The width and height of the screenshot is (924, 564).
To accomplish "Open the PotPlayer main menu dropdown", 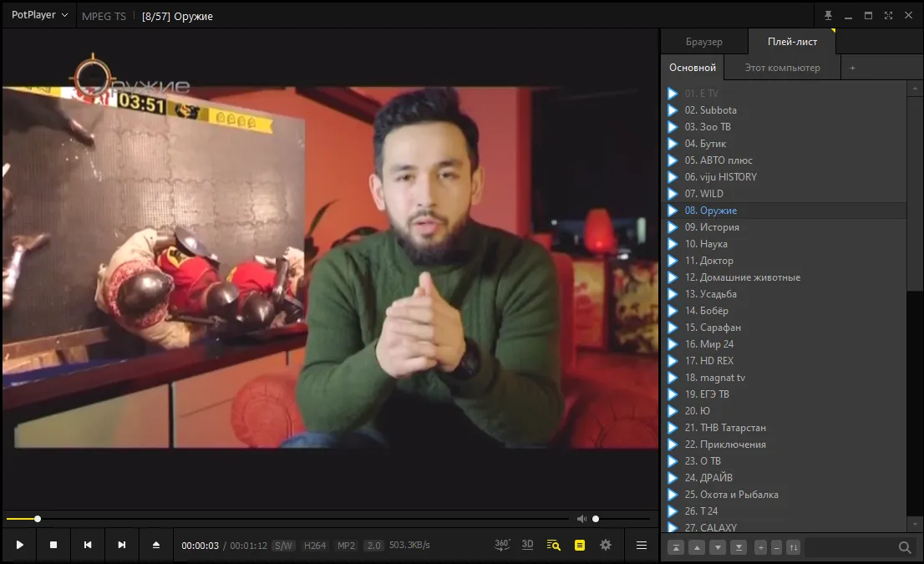I will tap(39, 15).
